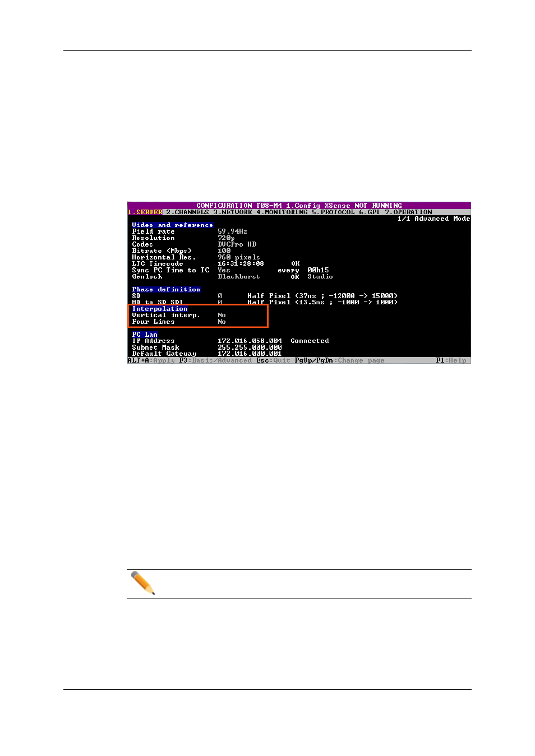Go to the 4.MONITORING tab
535x756 pixels.
pos(282,212)
